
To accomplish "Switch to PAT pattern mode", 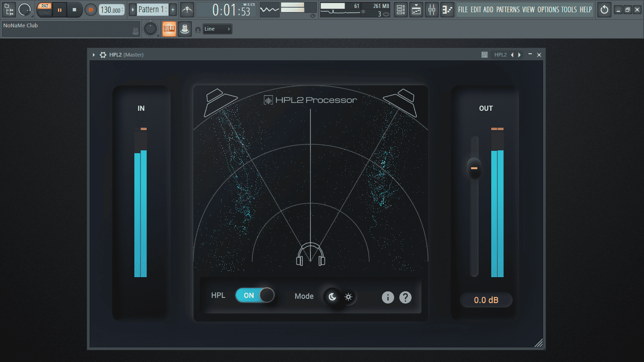I will point(45,6).
